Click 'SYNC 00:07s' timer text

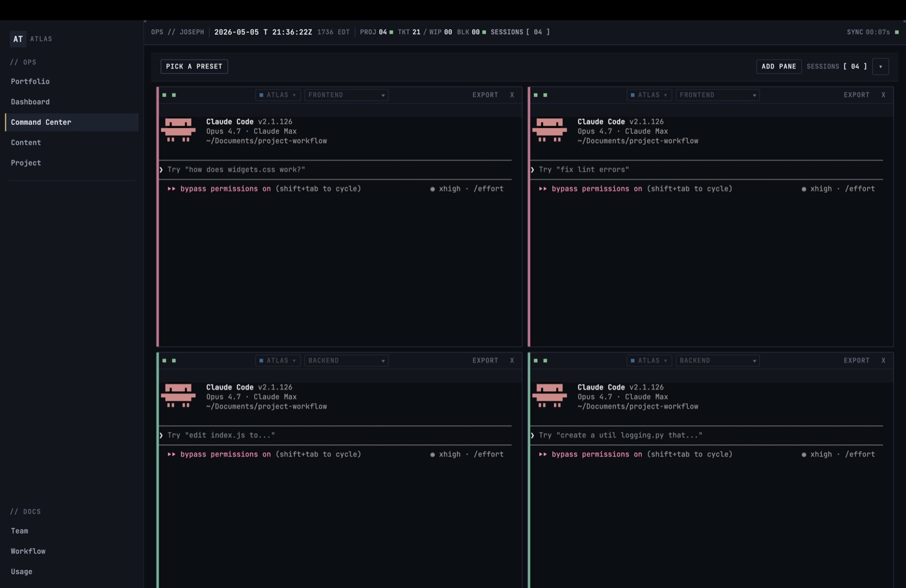tap(868, 32)
